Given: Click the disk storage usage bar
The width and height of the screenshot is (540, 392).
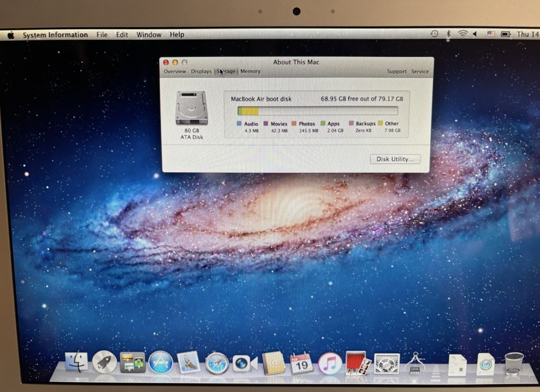Looking at the screenshot, I should pos(317,110).
